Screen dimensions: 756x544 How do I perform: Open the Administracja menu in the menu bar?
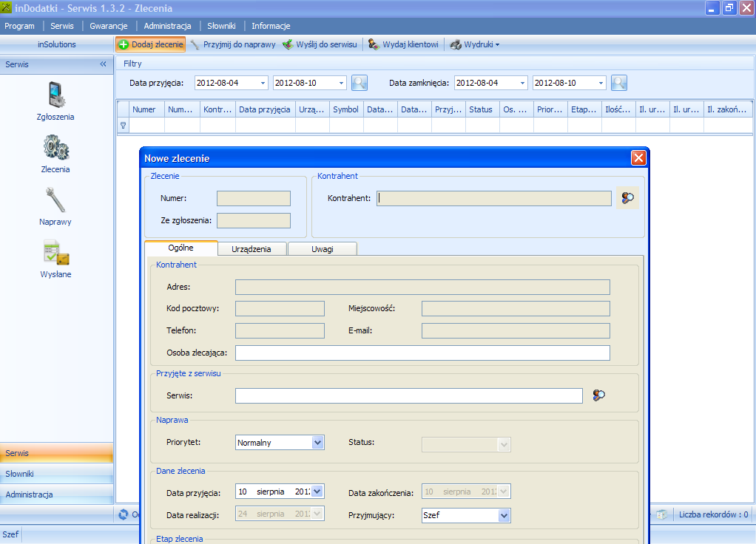(167, 26)
